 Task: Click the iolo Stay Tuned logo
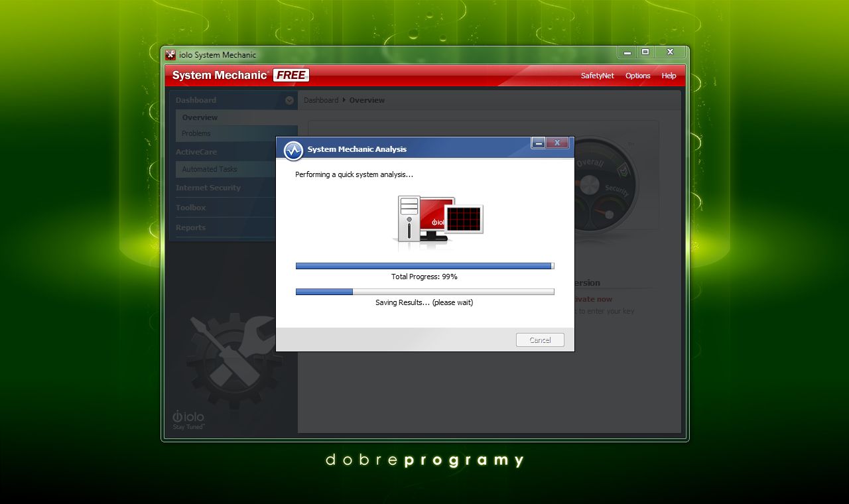click(188, 420)
